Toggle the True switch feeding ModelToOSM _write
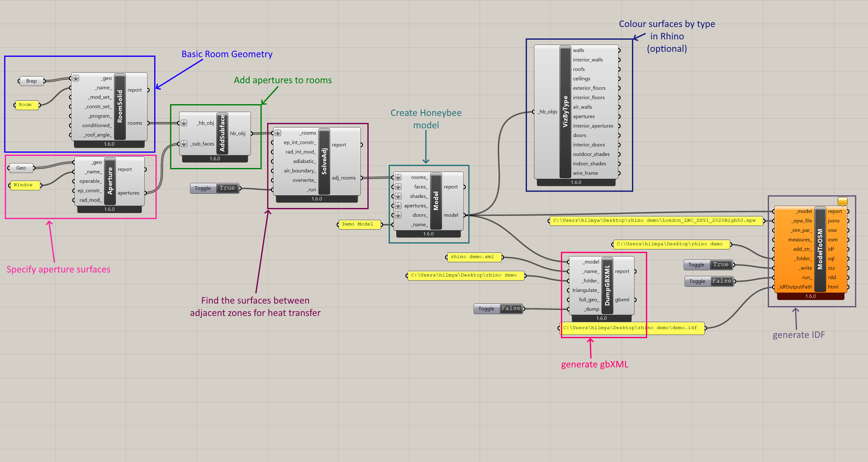 [x=721, y=264]
